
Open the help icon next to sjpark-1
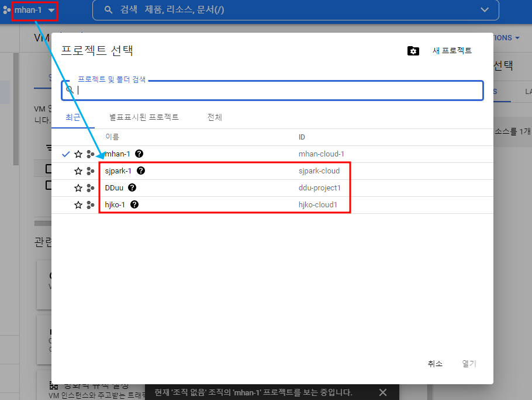[141, 171]
